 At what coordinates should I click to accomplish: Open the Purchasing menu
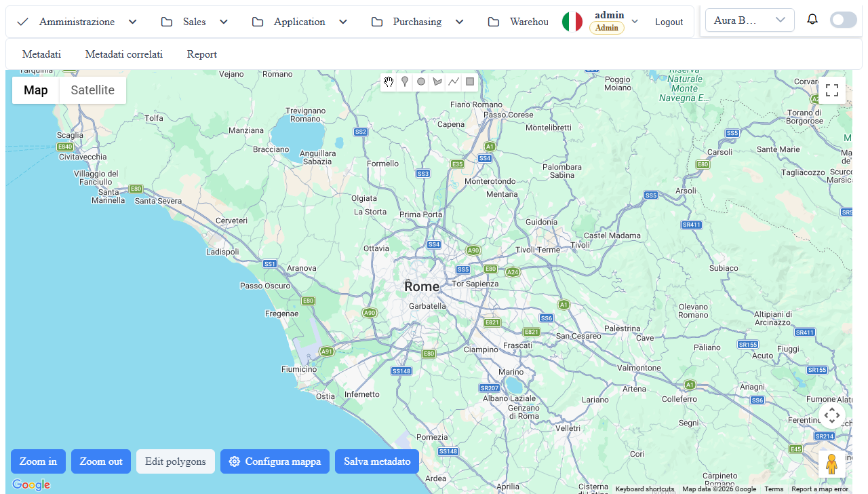(418, 22)
